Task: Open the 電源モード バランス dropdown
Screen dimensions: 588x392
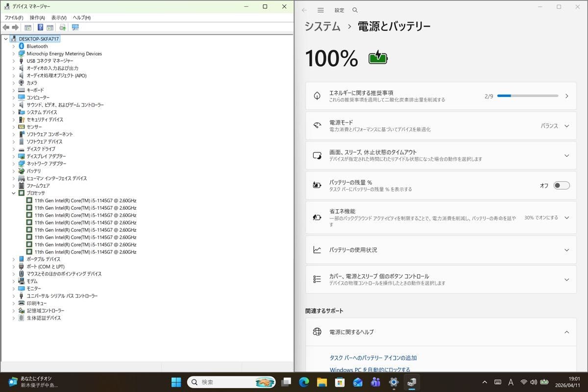Action: pyautogui.click(x=555, y=126)
